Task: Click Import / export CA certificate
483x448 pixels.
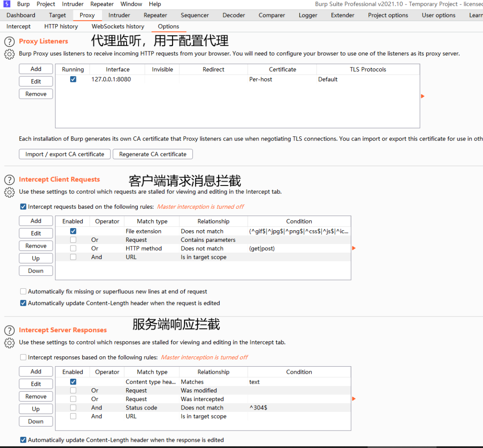Action: pyautogui.click(x=65, y=154)
